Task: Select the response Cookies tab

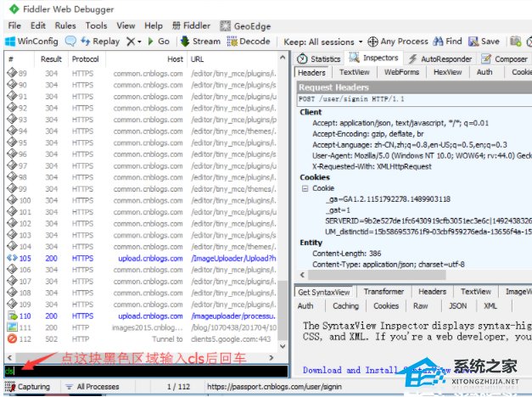Action: tap(386, 306)
